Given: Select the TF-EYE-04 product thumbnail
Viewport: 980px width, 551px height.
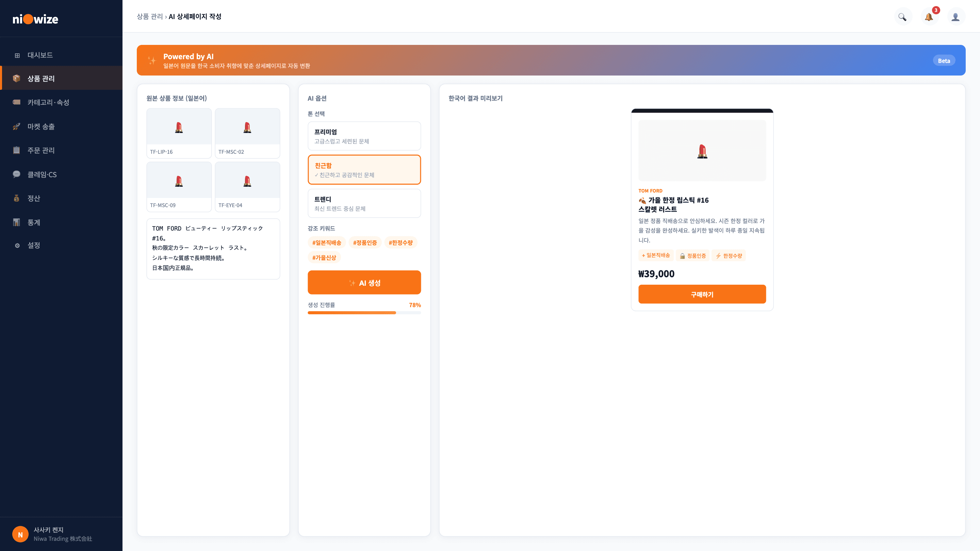Looking at the screenshot, I should point(247,187).
